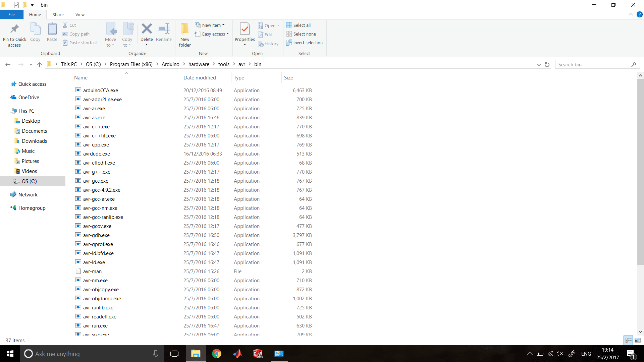Navigate to hardware folder breadcrumb
Image resolution: width=644 pixels, height=362 pixels.
(x=199, y=64)
